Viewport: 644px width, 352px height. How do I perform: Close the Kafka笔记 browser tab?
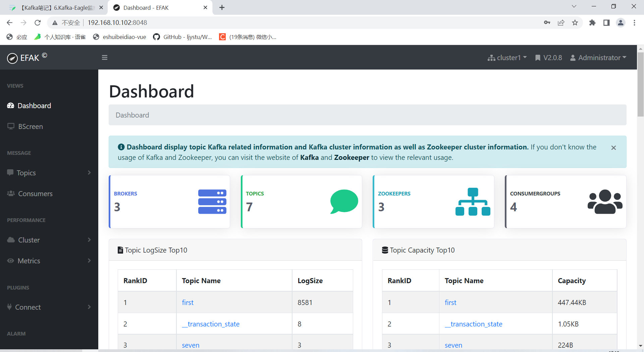pos(101,7)
